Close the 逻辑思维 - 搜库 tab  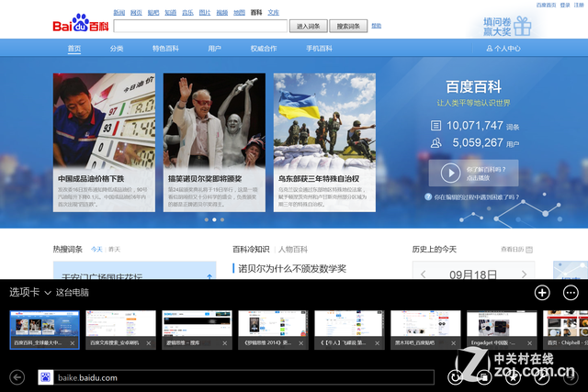[x=224, y=343]
